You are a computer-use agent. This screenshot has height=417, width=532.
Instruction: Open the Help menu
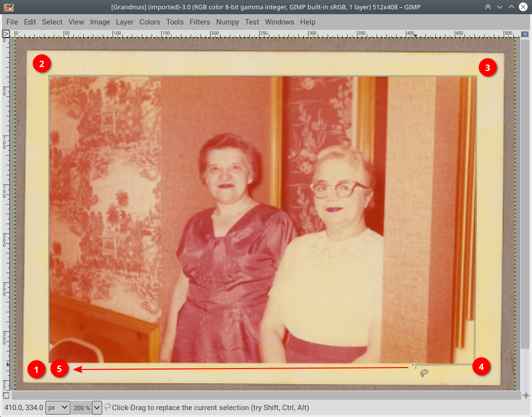coord(308,22)
